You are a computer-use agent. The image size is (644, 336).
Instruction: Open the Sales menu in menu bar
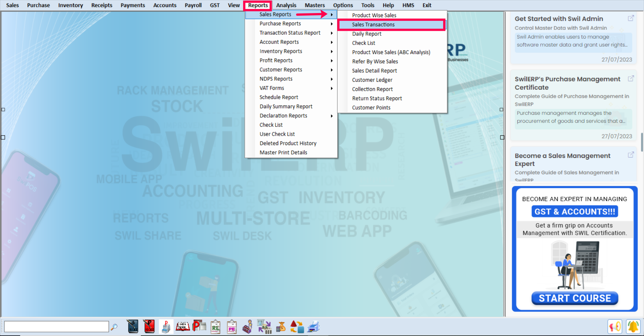12,5
